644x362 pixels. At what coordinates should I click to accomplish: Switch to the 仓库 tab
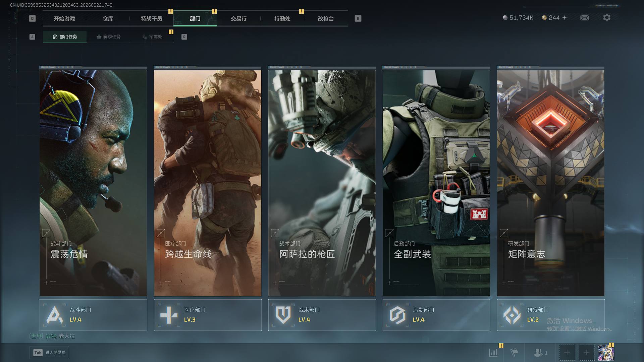tap(108, 18)
